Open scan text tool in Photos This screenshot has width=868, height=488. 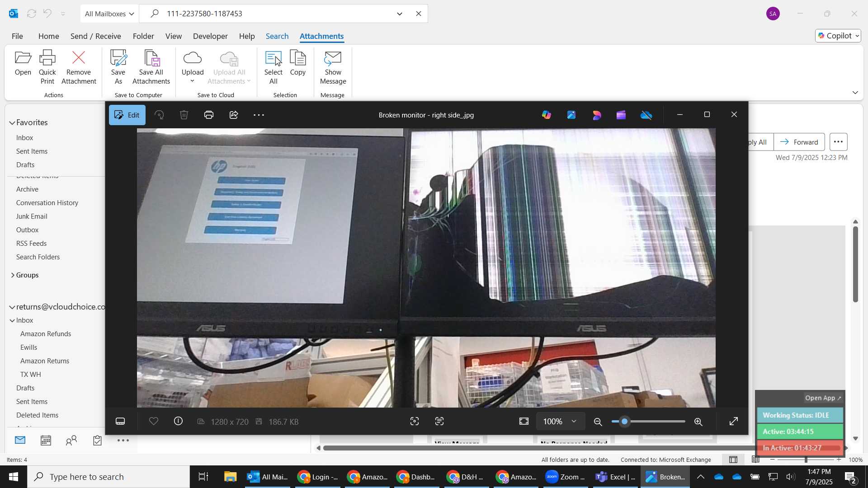coord(439,421)
